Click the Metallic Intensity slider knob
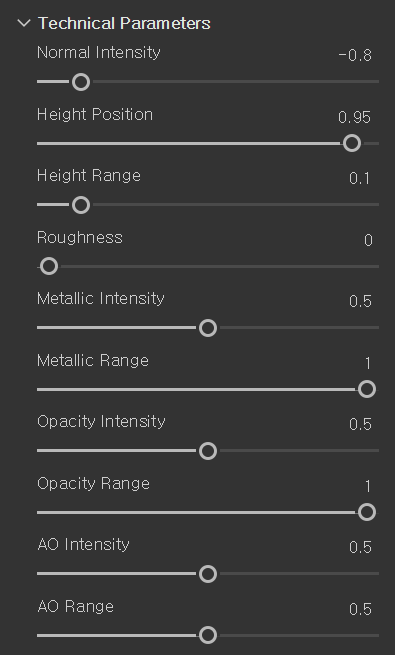This screenshot has height=655, width=395. (208, 328)
